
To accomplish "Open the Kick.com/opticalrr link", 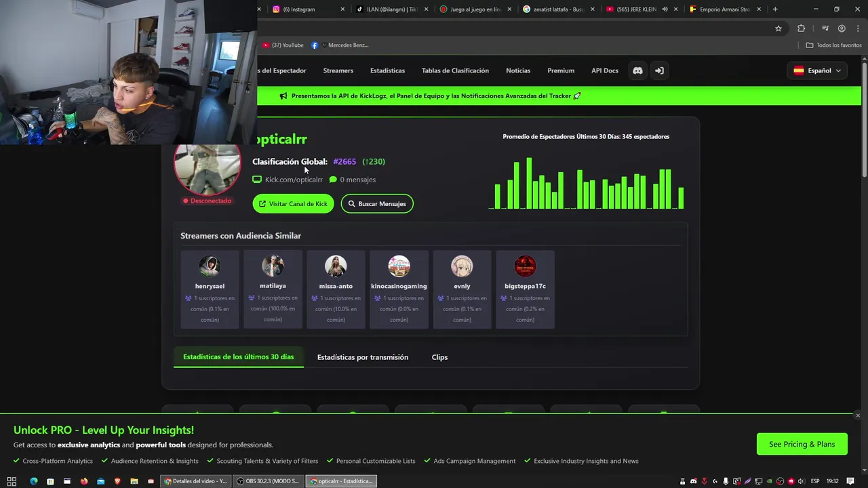I will [294, 180].
